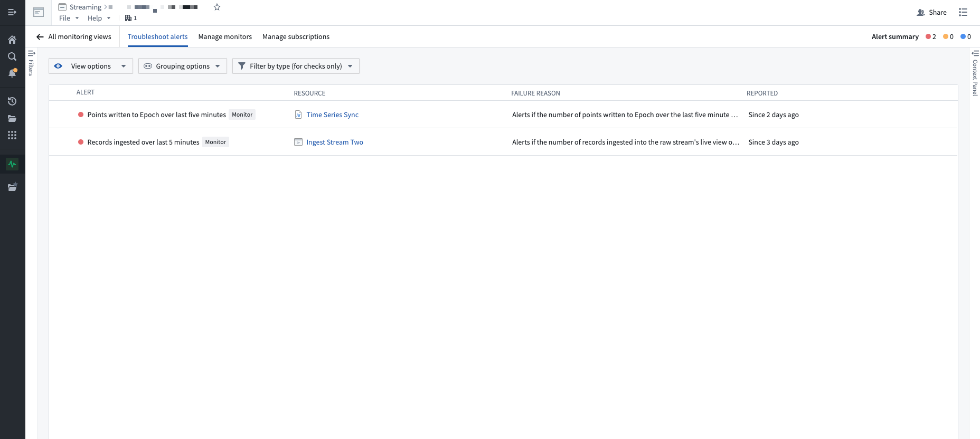This screenshot has height=439, width=980.
Task: Open the View options dropdown
Action: click(x=91, y=66)
